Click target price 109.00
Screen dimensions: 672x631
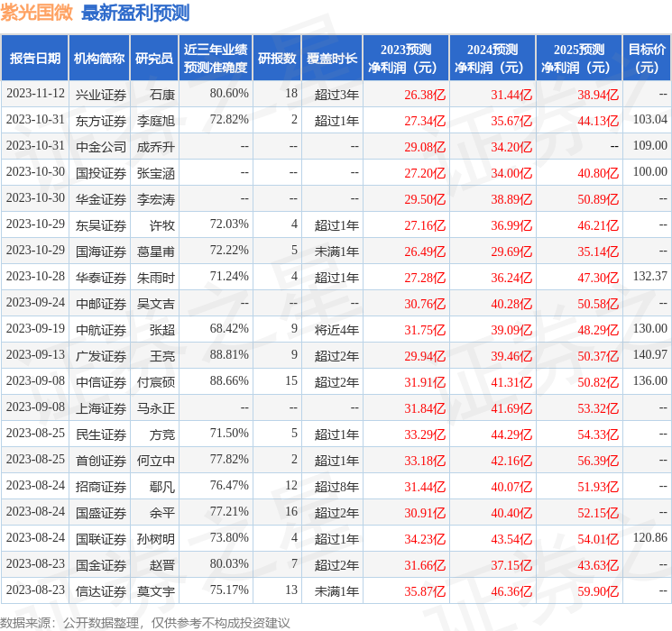[x=650, y=146]
